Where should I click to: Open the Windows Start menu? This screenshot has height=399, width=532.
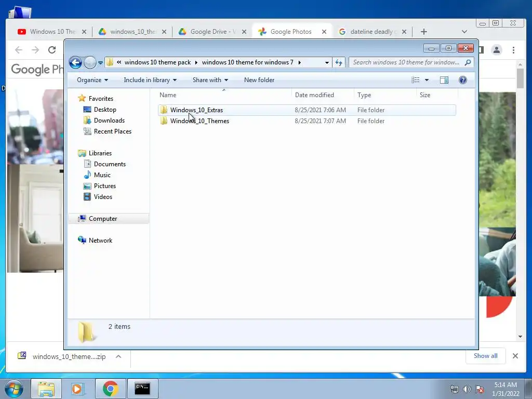tap(14, 389)
